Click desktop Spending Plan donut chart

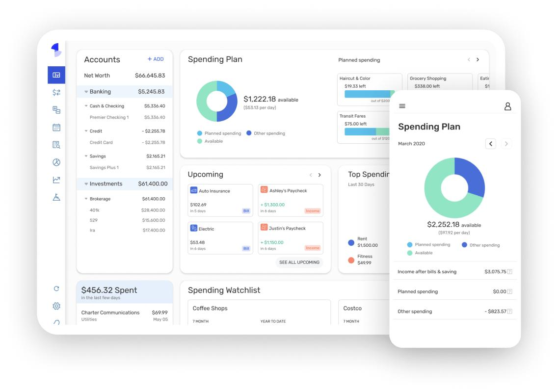pos(217,101)
